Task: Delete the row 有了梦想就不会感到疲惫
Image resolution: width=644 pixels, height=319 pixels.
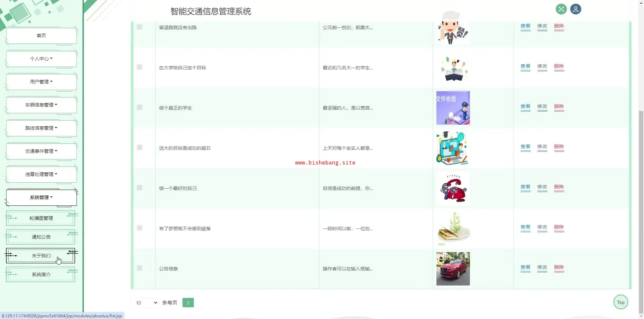Action: click(x=559, y=227)
